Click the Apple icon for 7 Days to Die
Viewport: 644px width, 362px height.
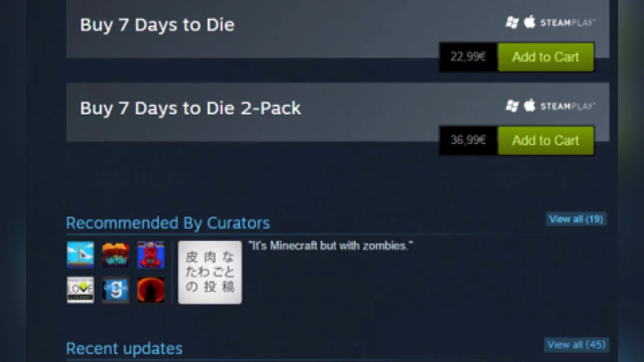(x=530, y=22)
